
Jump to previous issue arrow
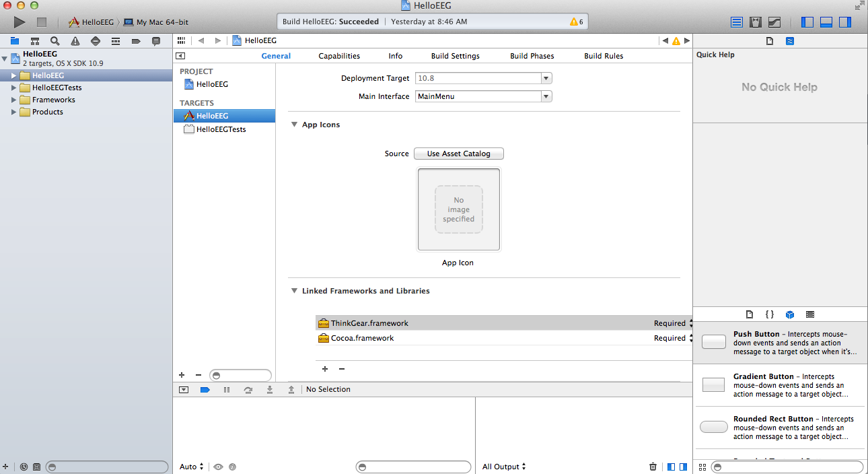pyautogui.click(x=665, y=41)
